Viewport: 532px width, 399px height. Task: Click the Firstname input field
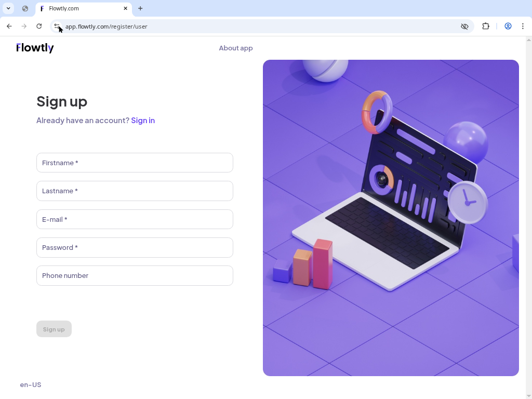pos(135,163)
